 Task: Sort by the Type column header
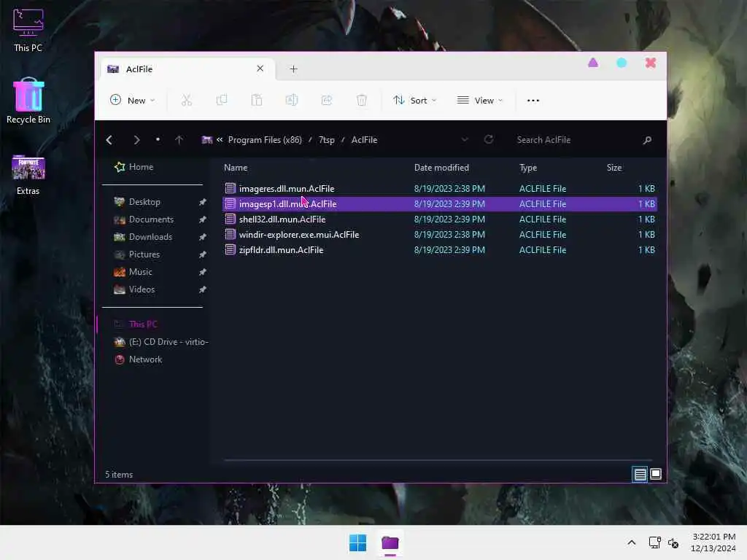(x=528, y=168)
